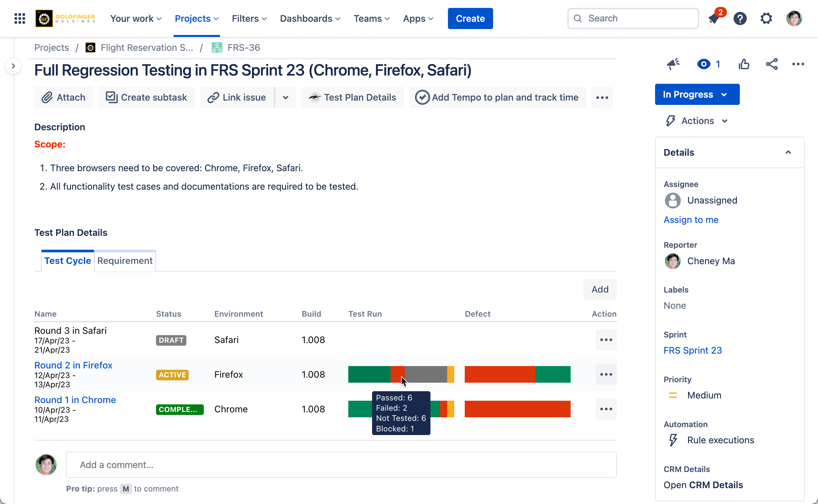Click the Add test cycle button

point(599,289)
